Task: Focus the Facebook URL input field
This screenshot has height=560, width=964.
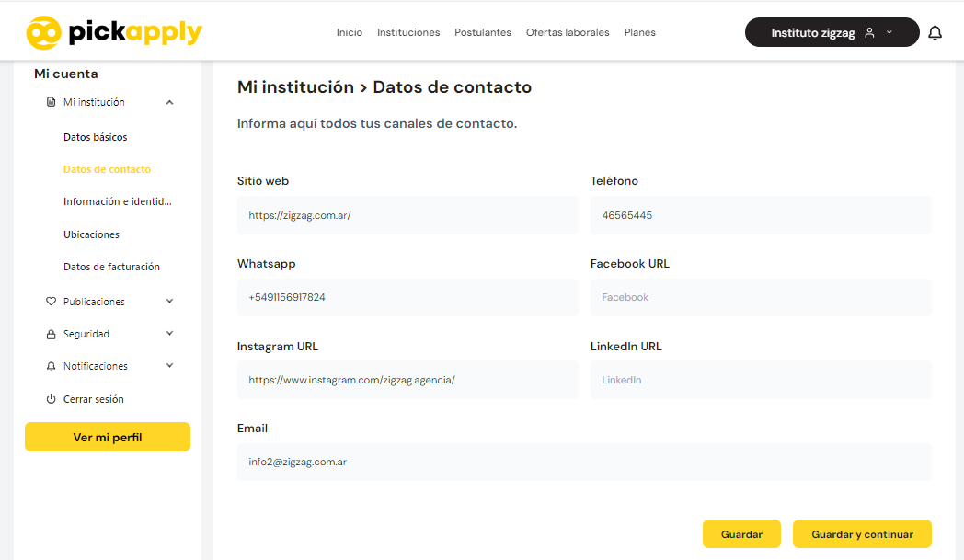Action: (761, 298)
